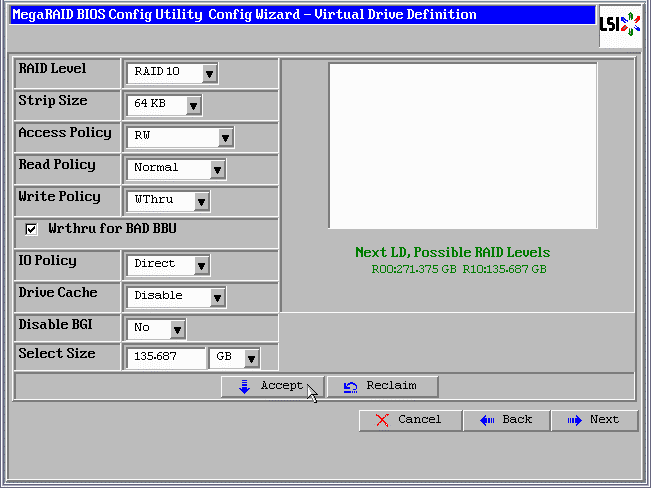Screen dimensions: 651x488
Task: Open the Write Policy dropdown
Action: (201, 201)
